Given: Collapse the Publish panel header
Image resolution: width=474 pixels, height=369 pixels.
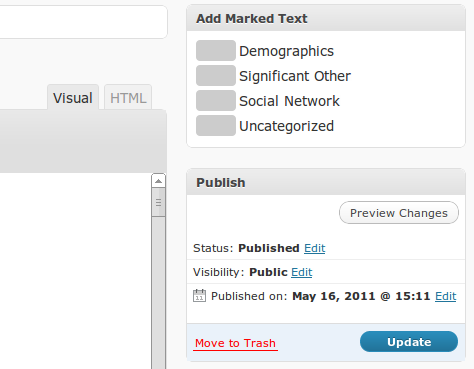Looking at the screenshot, I should click(x=326, y=182).
